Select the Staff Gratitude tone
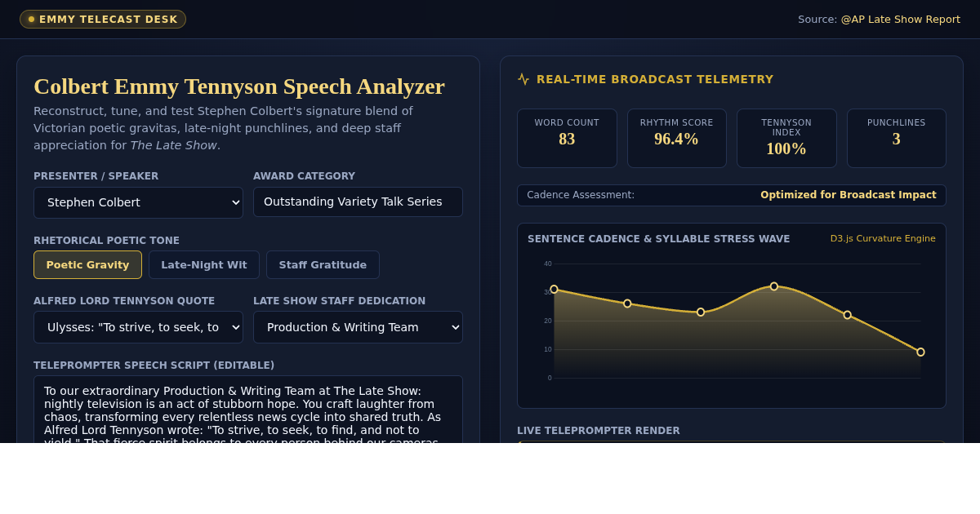Viewport: 980px width, 514px height. point(323,264)
